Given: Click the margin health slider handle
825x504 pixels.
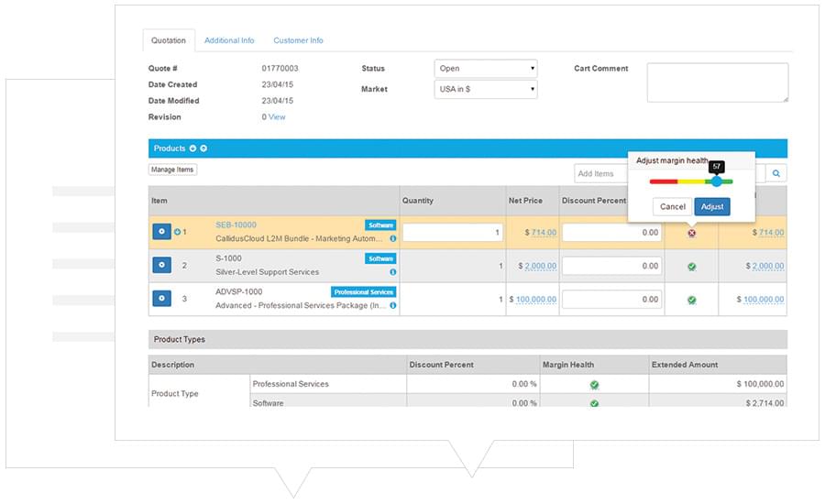Looking at the screenshot, I should point(717,181).
